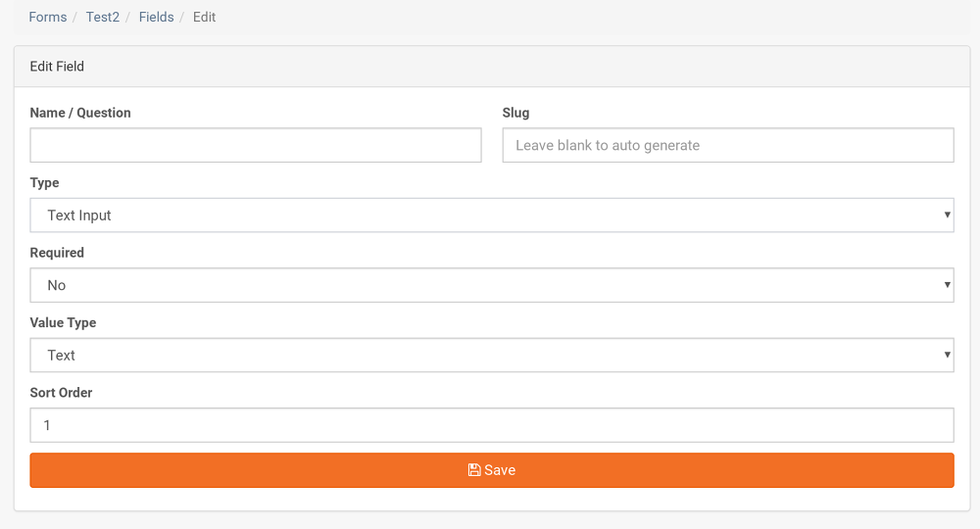Viewport: 980px width, 529px height.
Task: Navigate to Fields breadcrumb link
Action: pos(156,17)
